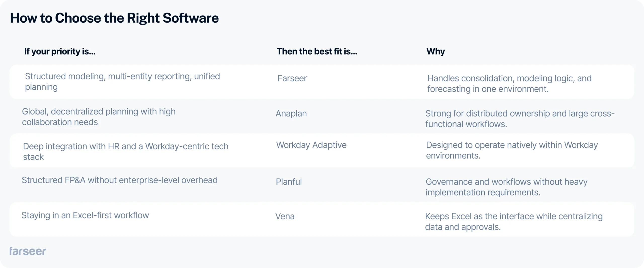
Task: Click the "Staying in an Excel-first workflow" text
Action: pyautogui.click(x=85, y=216)
